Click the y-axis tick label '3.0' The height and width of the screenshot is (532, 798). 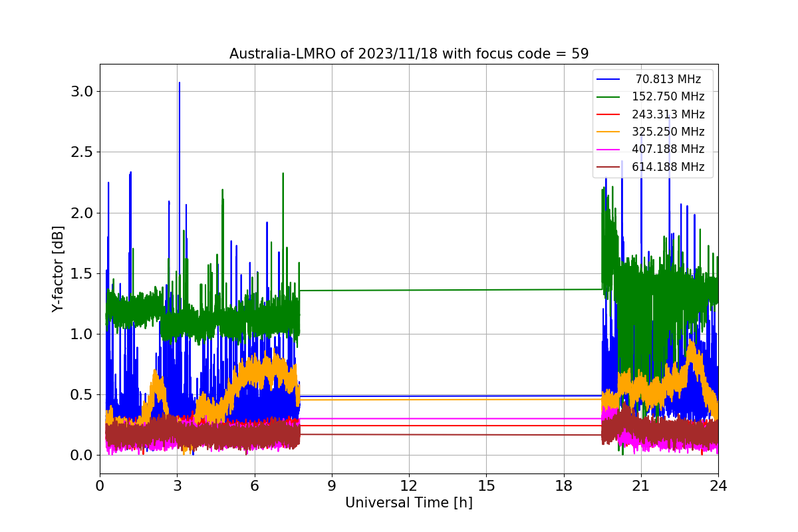point(82,91)
